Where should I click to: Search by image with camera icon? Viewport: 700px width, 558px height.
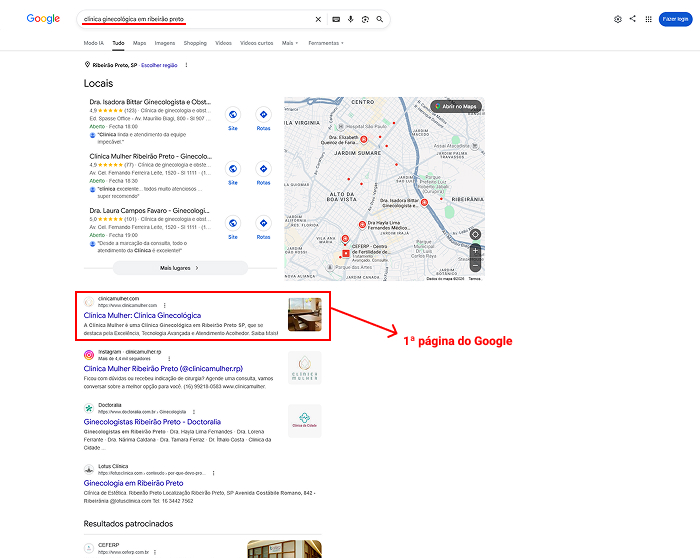[x=365, y=19]
